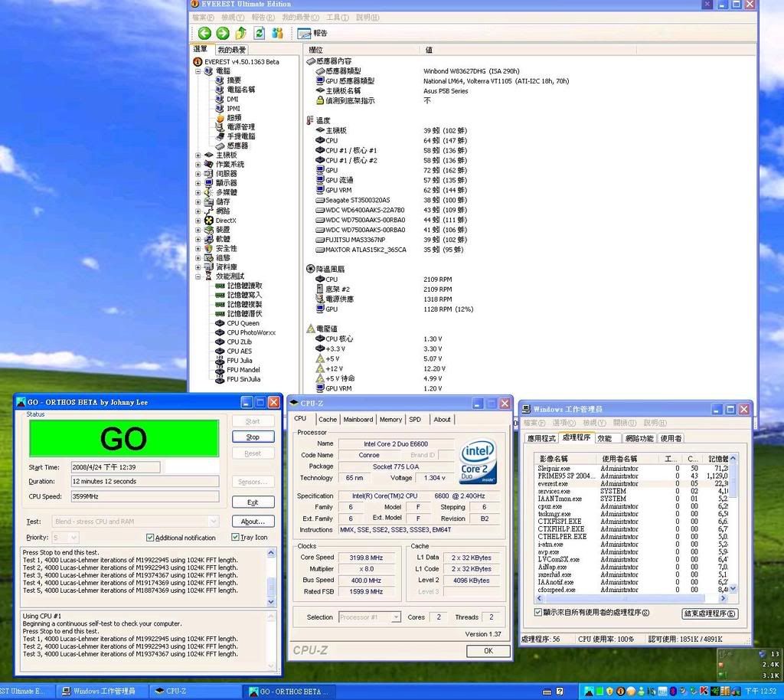Click OK button in CPU-Z
Viewport: 784px width, 700px height.
pos(488,651)
